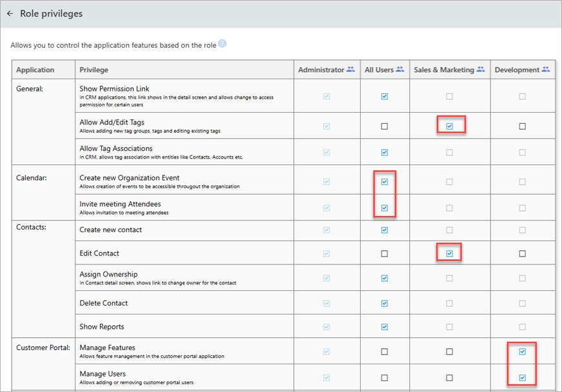Select the Allow Tag Associations privilege text

coord(116,148)
